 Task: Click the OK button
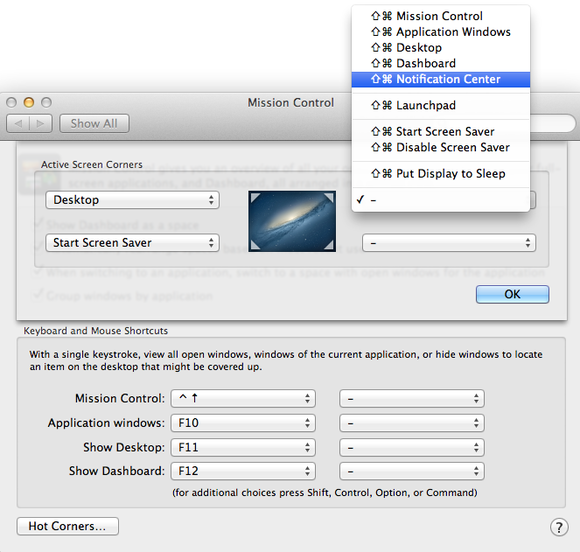point(512,294)
